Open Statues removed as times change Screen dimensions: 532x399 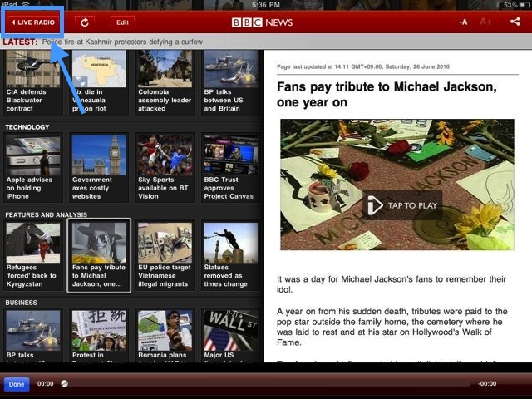pyautogui.click(x=231, y=255)
